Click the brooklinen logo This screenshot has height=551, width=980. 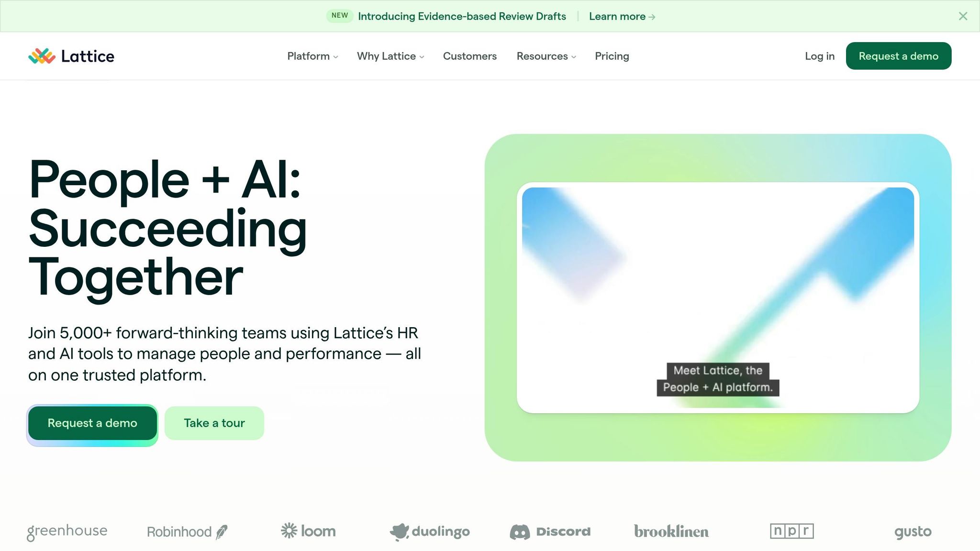coord(671,531)
